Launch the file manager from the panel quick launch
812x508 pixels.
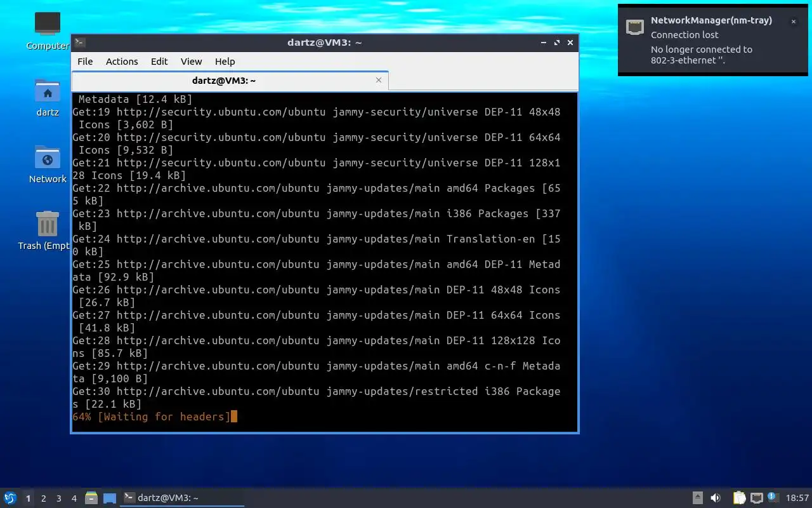[91, 498]
